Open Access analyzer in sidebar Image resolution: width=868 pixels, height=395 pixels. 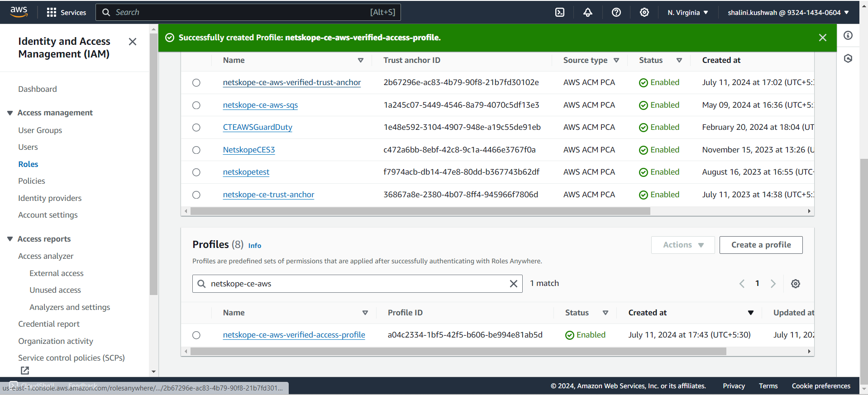[46, 256]
